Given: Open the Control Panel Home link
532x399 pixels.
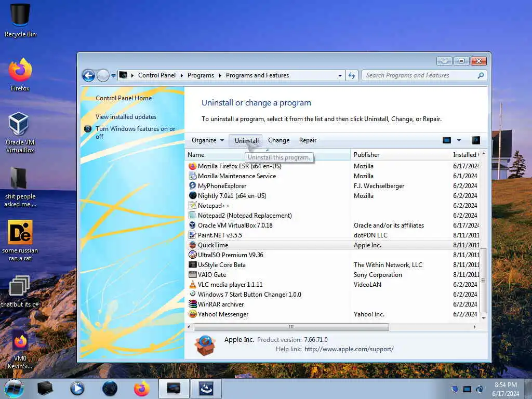Looking at the screenshot, I should 124,98.
